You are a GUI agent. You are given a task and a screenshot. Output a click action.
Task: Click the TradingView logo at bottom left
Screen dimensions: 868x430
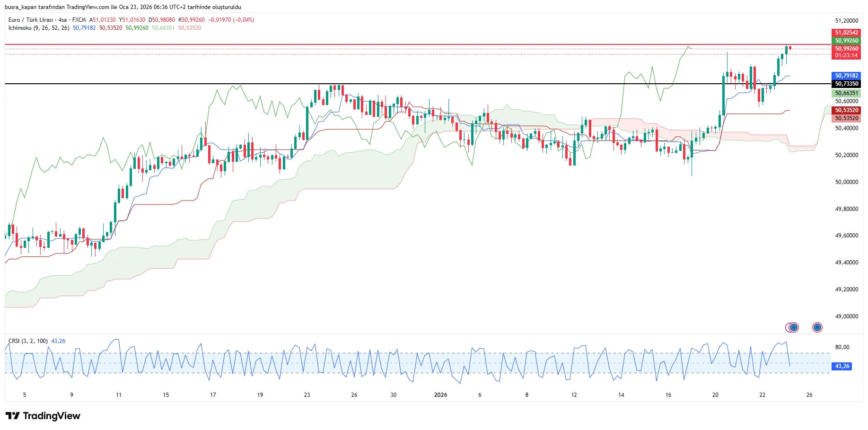[43, 416]
